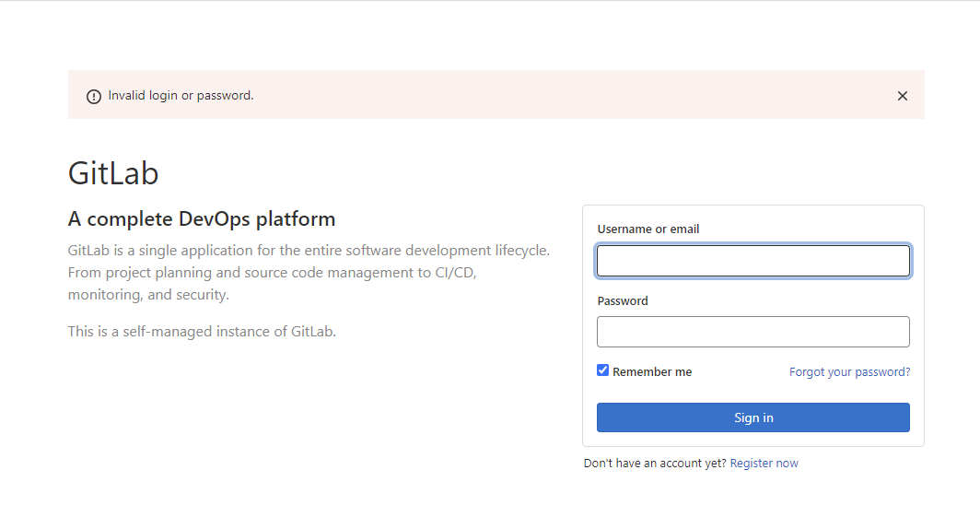Open the Register now link
Screen dimensions: 980x517
pyautogui.click(x=764, y=464)
